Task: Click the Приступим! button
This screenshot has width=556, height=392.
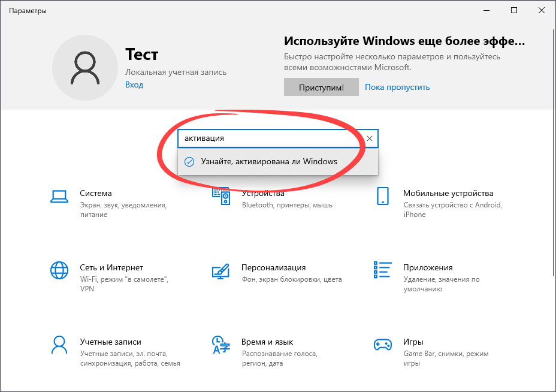Action: pos(321,87)
